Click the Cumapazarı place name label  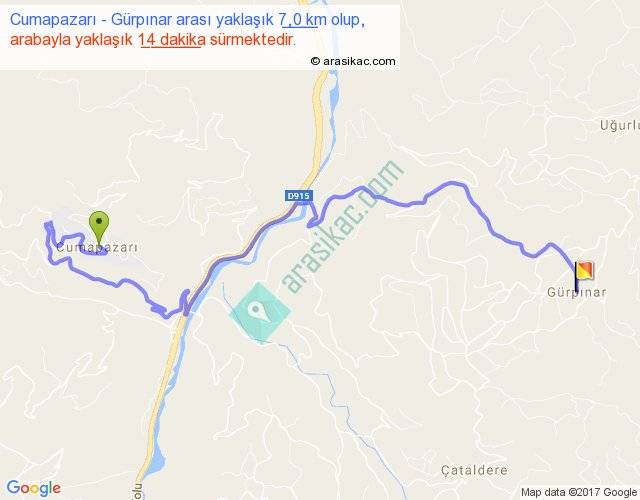click(x=97, y=247)
